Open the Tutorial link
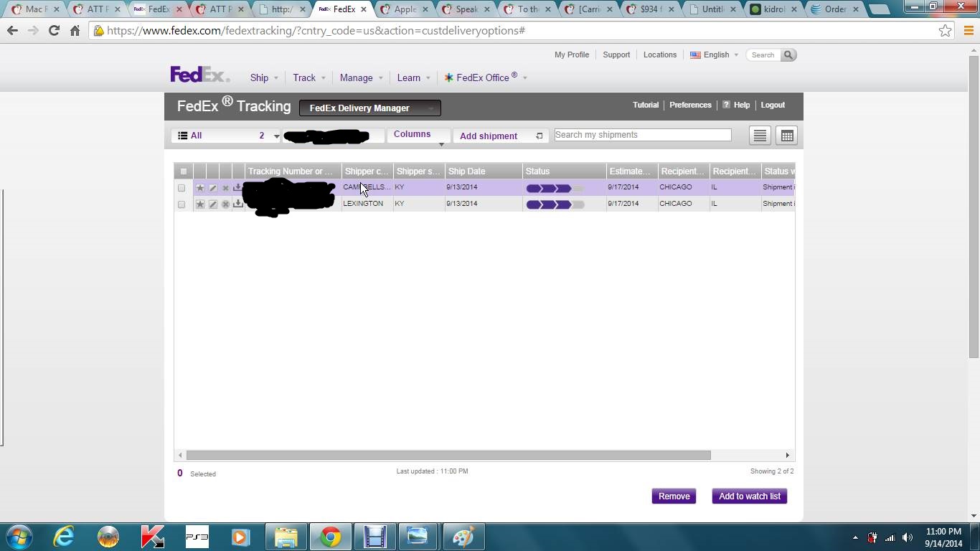The width and height of the screenshot is (980, 551). coord(646,105)
